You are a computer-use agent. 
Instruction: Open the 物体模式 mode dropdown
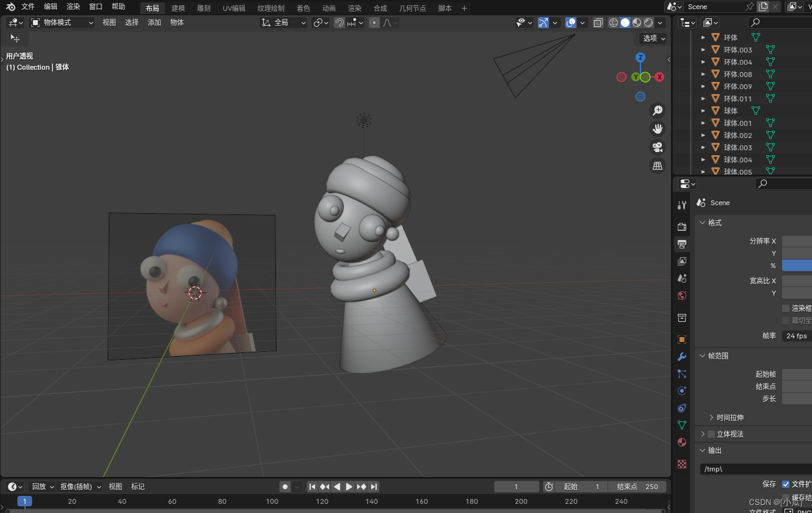coord(62,23)
